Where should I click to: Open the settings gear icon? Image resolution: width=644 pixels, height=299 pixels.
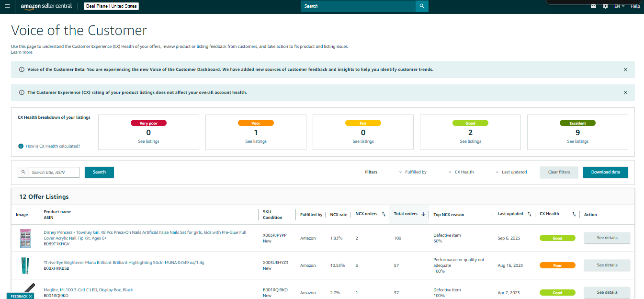[606, 6]
